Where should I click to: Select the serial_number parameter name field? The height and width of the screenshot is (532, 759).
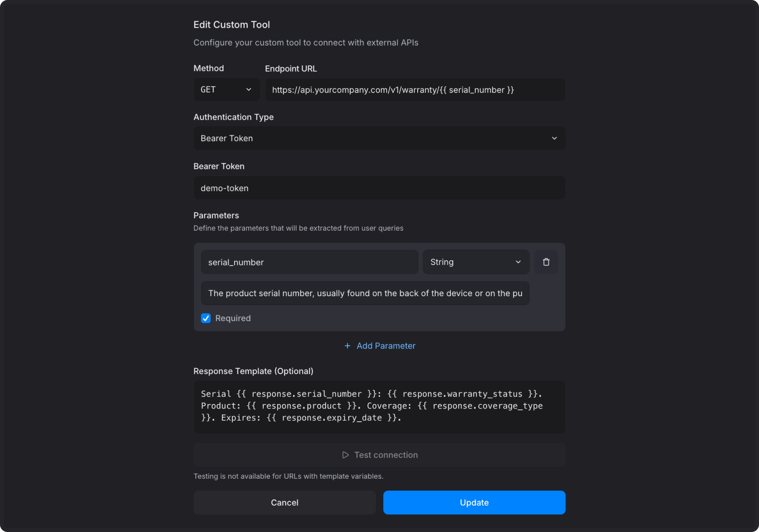pos(310,262)
